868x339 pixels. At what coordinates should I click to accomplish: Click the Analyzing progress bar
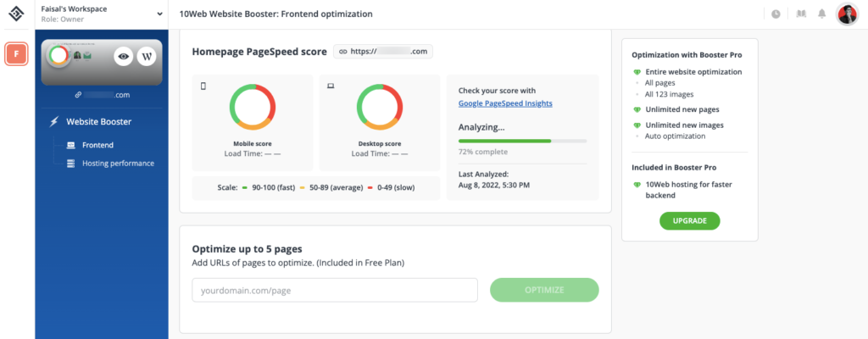(x=522, y=142)
